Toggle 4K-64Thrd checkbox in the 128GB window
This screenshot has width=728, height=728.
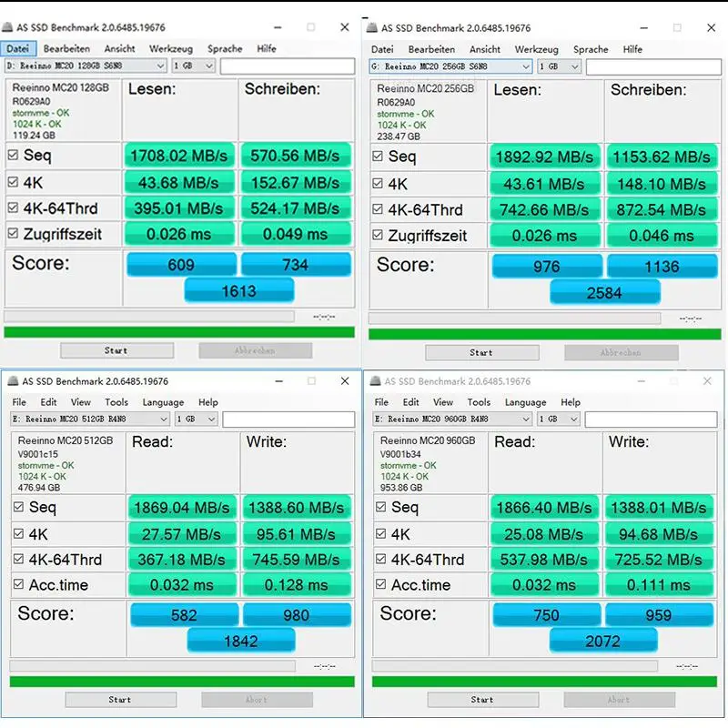13,207
